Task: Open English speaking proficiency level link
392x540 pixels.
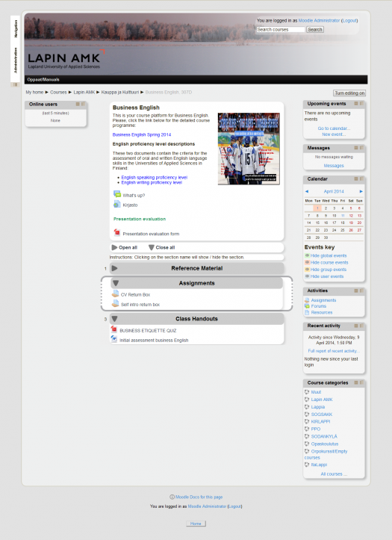Action: [x=154, y=177]
